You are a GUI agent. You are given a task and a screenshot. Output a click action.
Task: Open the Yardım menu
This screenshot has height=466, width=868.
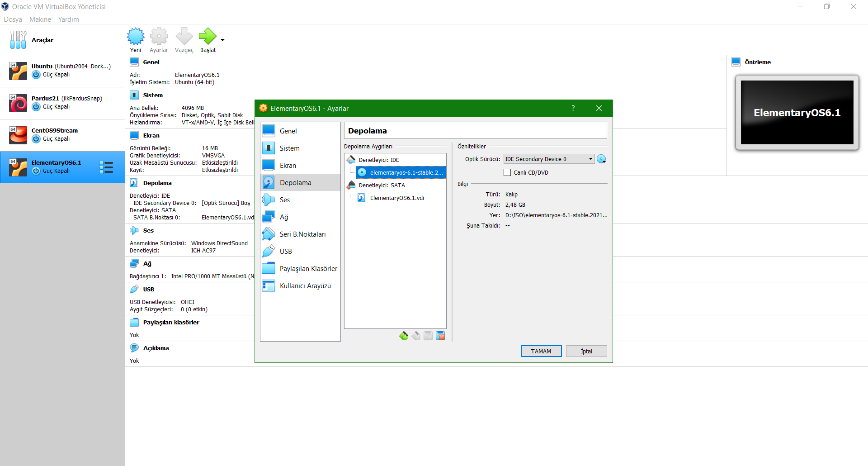pos(68,19)
